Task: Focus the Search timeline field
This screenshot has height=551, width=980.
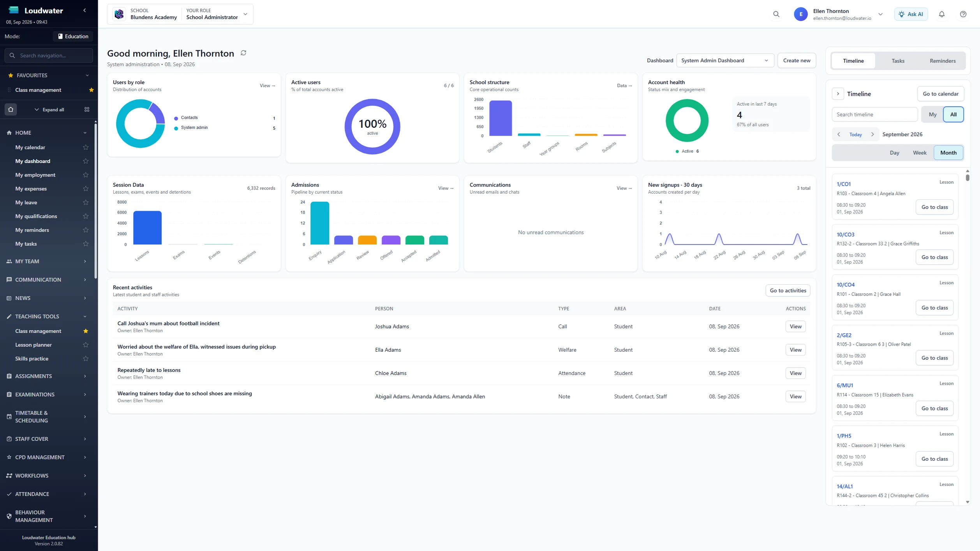Action: (874, 114)
